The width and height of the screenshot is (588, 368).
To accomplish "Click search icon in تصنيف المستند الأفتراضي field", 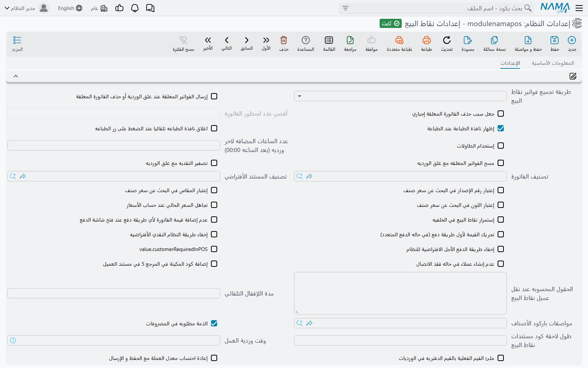I will tap(13, 176).
